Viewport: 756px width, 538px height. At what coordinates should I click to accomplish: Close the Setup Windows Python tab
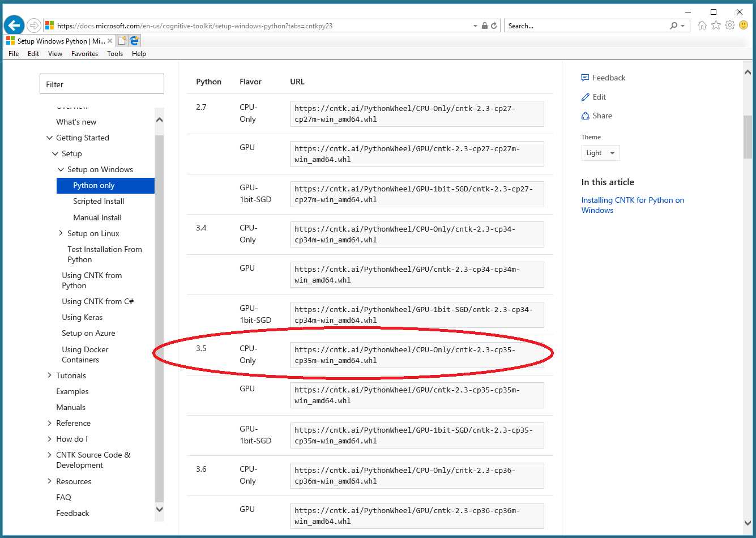110,41
